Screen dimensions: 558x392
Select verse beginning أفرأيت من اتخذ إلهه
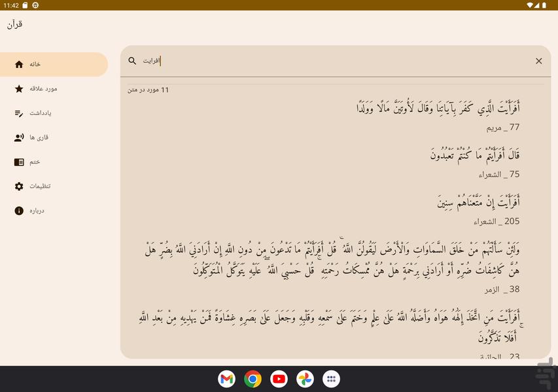tap(331, 327)
